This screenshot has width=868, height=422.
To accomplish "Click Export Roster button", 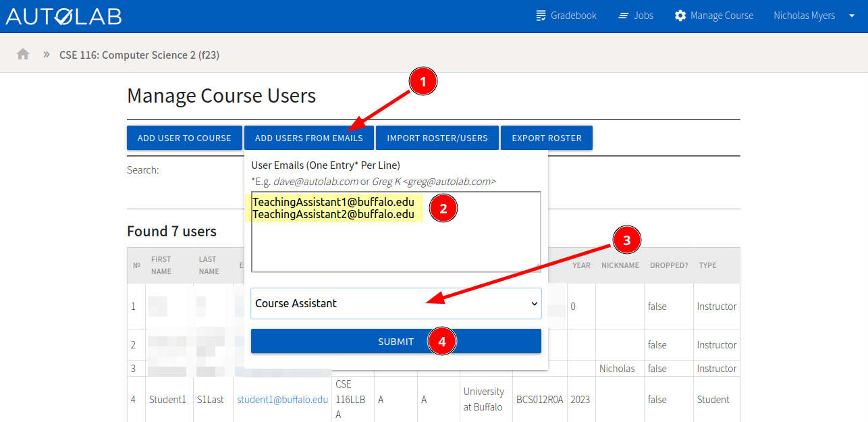I will (x=547, y=138).
